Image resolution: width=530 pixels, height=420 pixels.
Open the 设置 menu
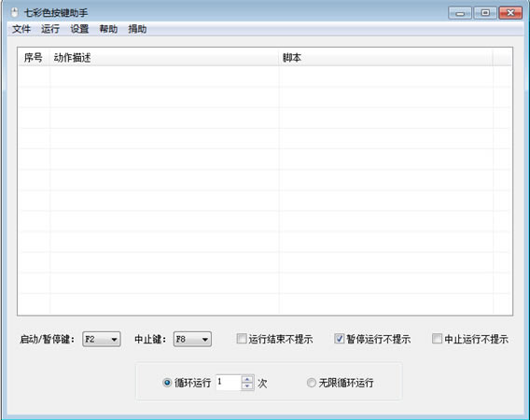coord(79,29)
